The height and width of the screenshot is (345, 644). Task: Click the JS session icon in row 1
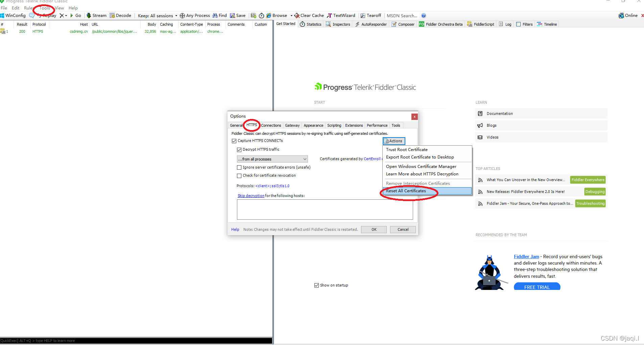tap(3, 31)
